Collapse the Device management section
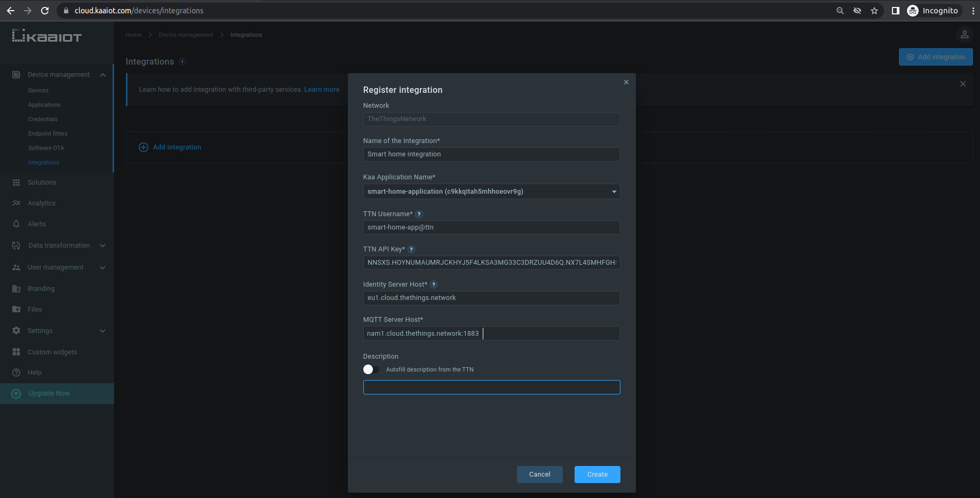980x498 pixels. pos(103,75)
